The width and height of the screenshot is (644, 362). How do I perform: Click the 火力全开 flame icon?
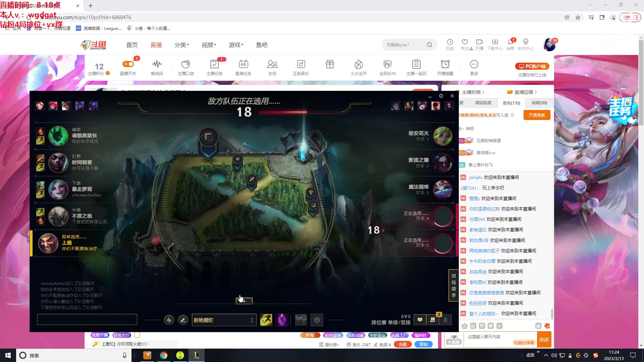[359, 64]
